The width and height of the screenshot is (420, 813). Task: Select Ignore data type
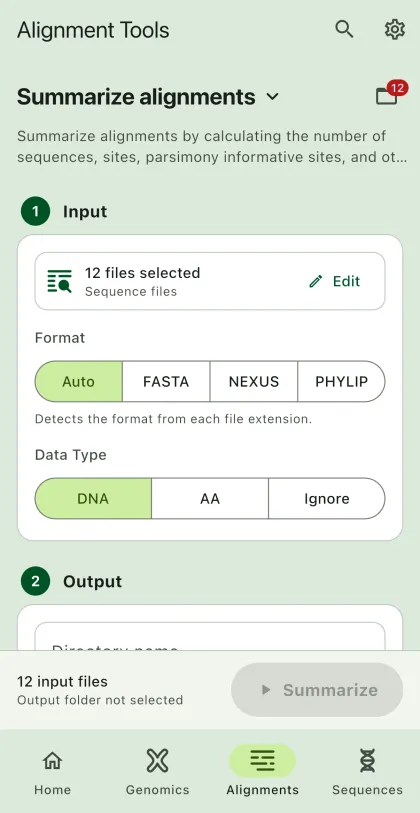(327, 499)
